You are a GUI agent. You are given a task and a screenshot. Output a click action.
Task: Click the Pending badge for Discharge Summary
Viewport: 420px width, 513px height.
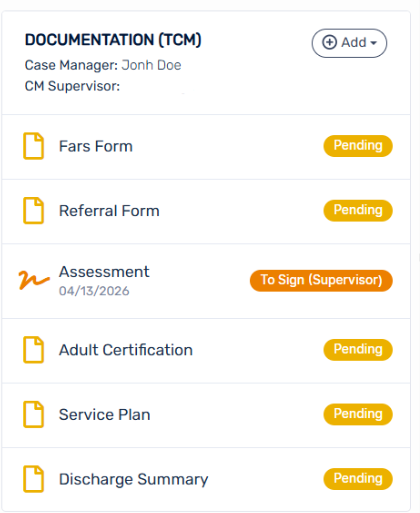358,479
